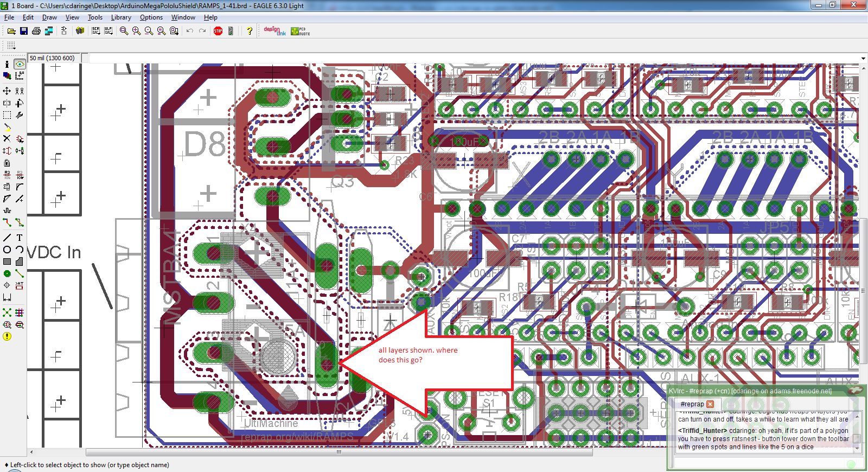
Task: Select the Rotate tool
Action: click(20, 103)
